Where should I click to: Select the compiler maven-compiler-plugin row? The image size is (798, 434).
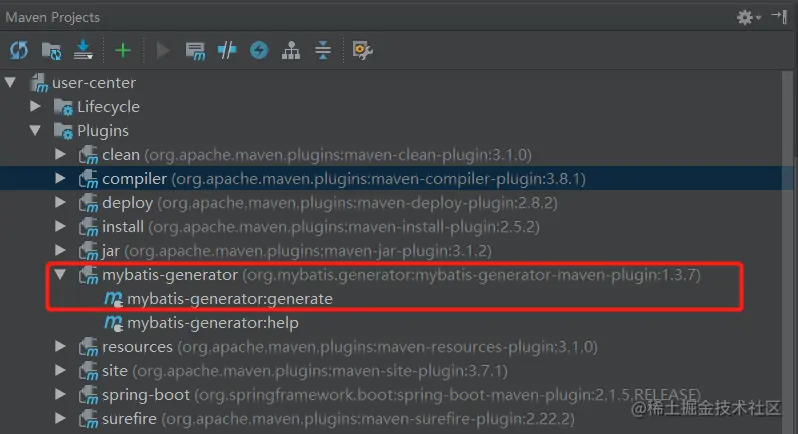click(x=344, y=179)
